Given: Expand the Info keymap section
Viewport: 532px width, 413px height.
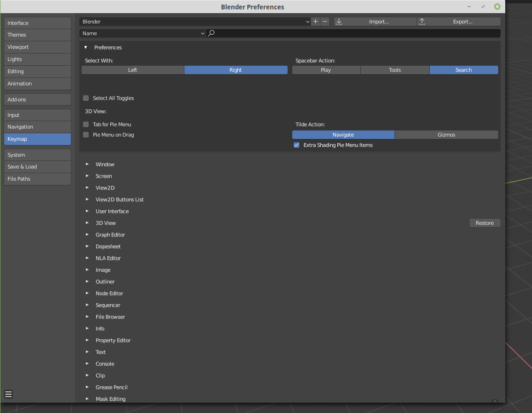Looking at the screenshot, I should pos(87,329).
